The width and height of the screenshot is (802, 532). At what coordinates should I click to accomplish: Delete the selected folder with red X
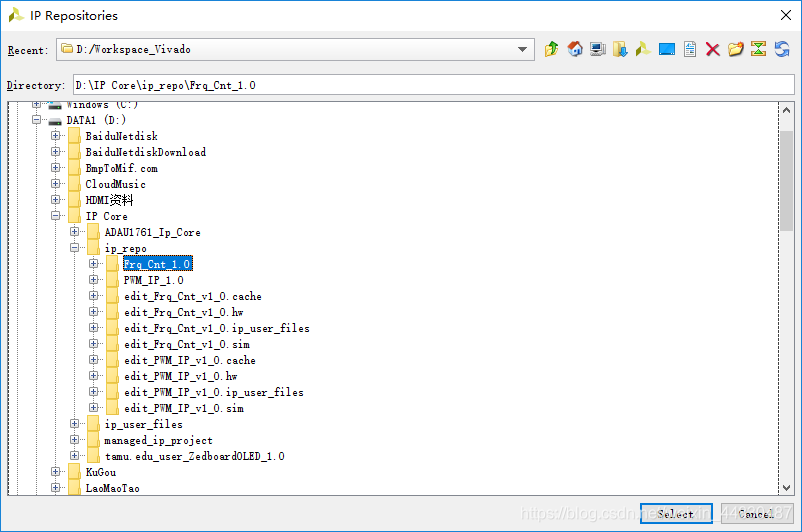coord(712,49)
